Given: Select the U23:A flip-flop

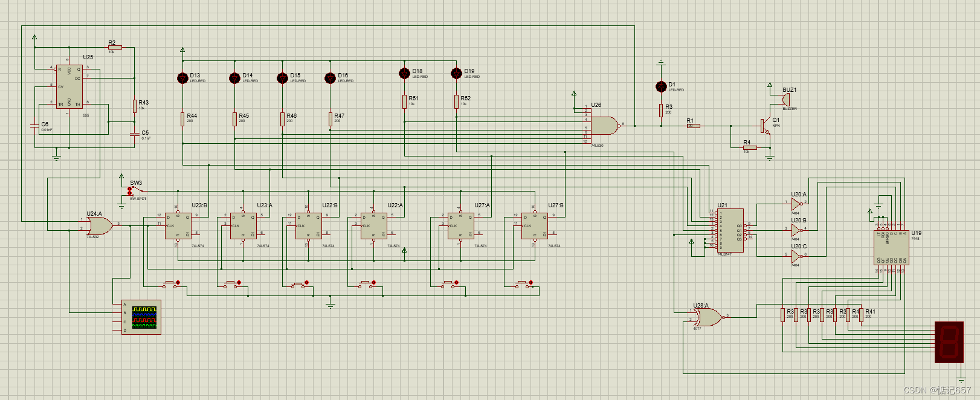Looking at the screenshot, I should (x=243, y=226).
